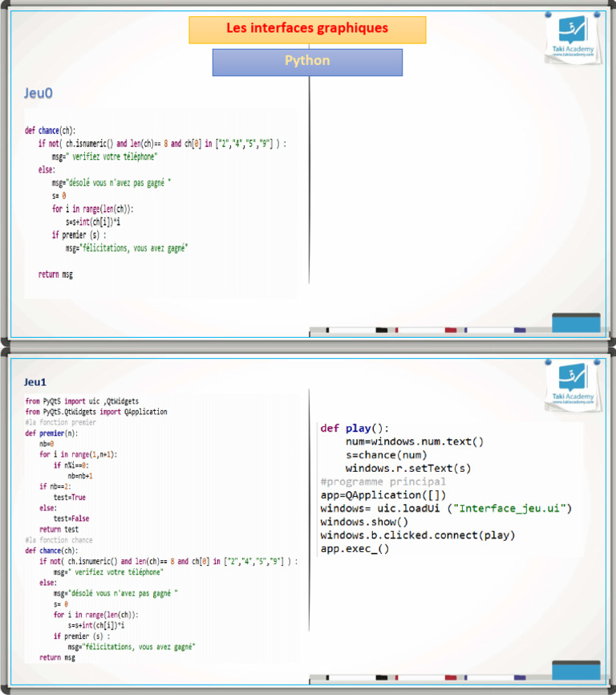
Task: Select the "Jeu0" heading
Action: coord(38,94)
